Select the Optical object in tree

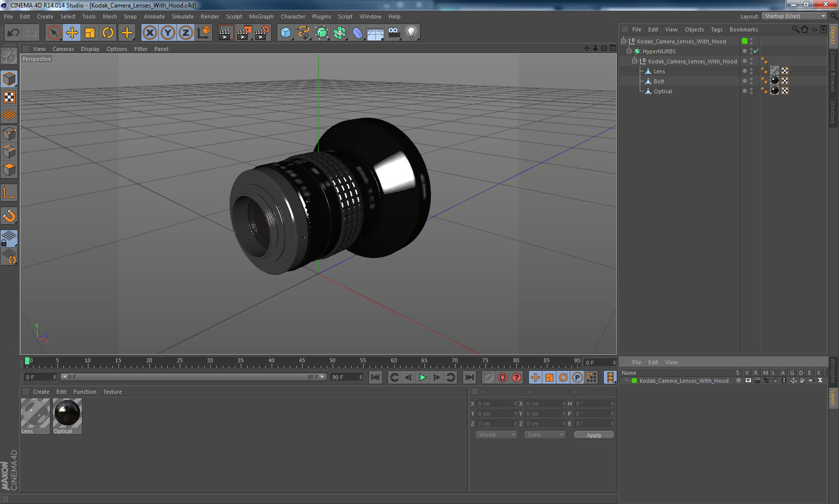[663, 91]
